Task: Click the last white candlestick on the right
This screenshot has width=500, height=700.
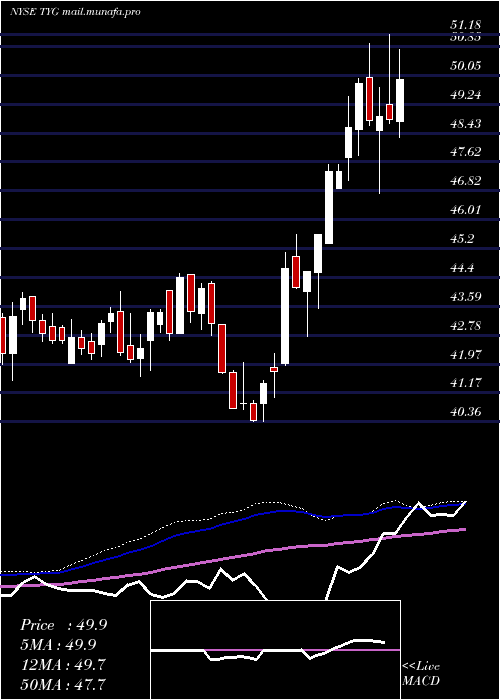Action: pyautogui.click(x=400, y=100)
